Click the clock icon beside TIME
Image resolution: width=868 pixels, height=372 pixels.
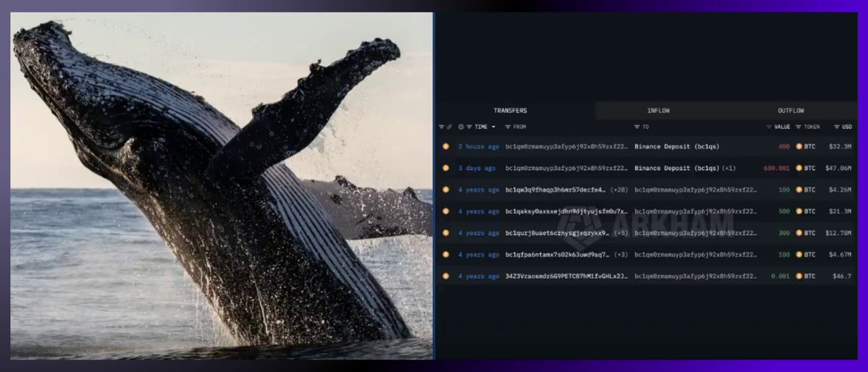click(461, 127)
